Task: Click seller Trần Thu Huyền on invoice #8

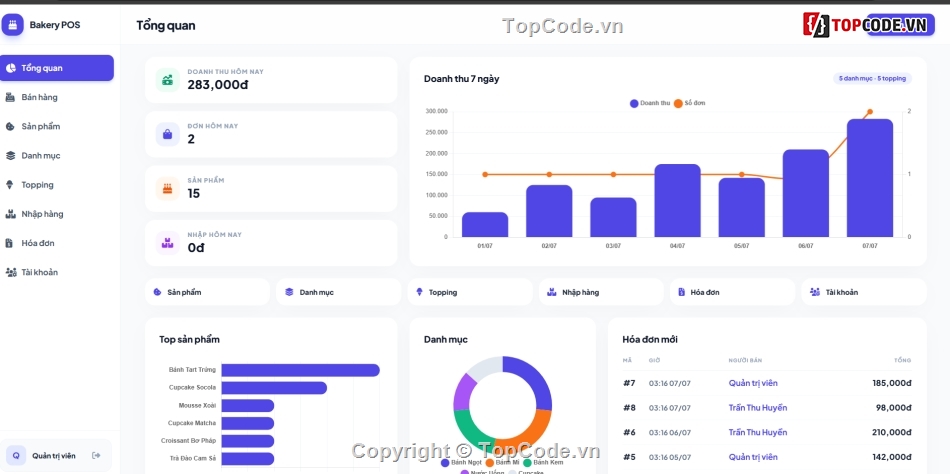Action: (758, 408)
